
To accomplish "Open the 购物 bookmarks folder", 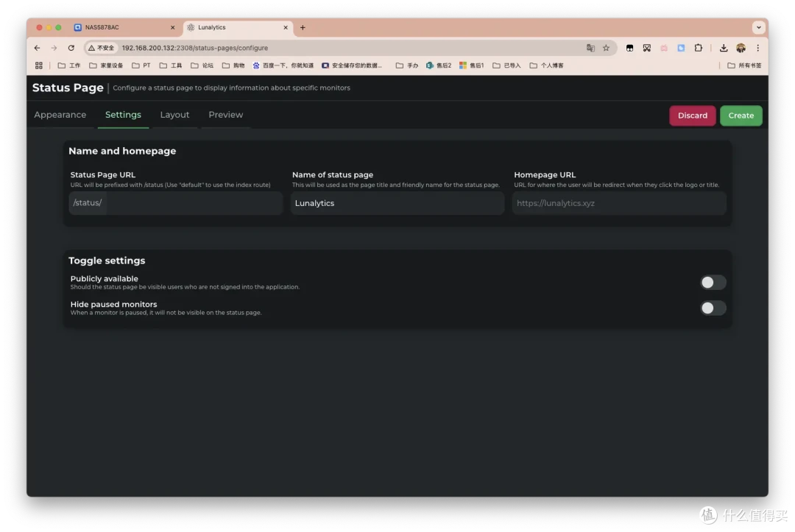I will (x=233, y=65).
